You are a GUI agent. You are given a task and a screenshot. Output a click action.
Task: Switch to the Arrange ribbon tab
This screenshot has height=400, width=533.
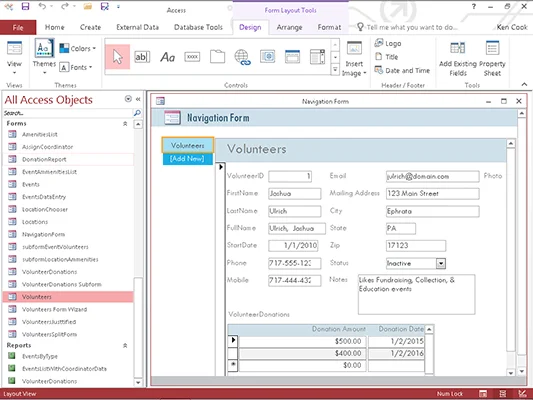tap(289, 27)
